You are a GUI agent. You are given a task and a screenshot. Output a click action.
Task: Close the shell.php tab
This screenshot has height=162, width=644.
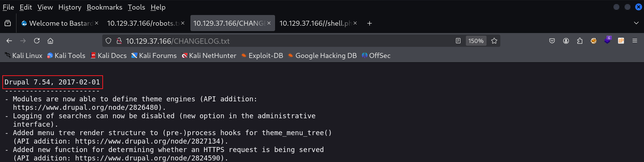pos(355,23)
